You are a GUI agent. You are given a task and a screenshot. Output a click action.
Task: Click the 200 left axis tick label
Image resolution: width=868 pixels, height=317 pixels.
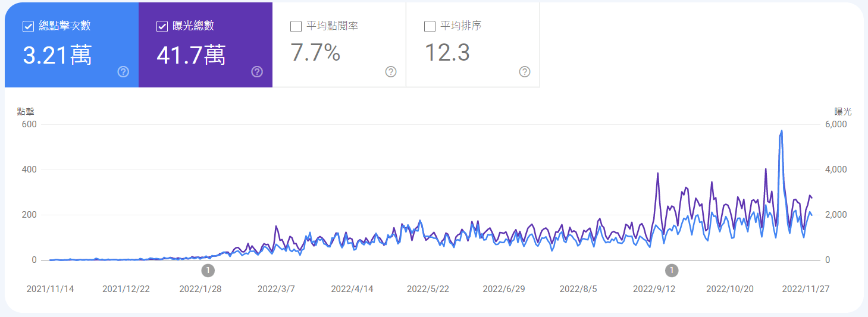point(30,215)
